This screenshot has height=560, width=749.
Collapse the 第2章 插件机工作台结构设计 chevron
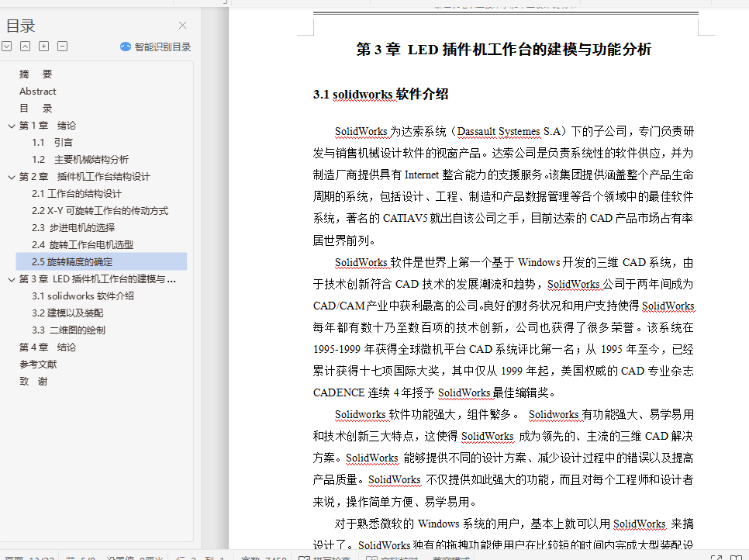pos(12,177)
